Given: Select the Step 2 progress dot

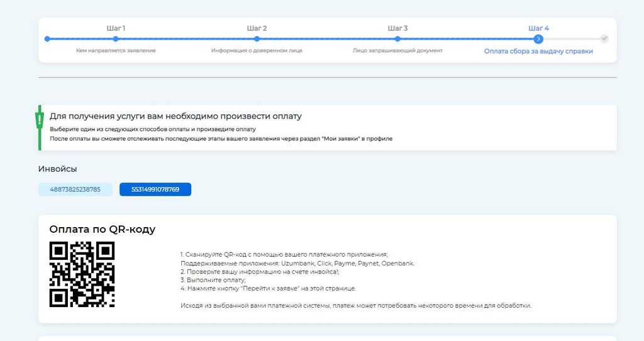Looking at the screenshot, I should [257, 39].
